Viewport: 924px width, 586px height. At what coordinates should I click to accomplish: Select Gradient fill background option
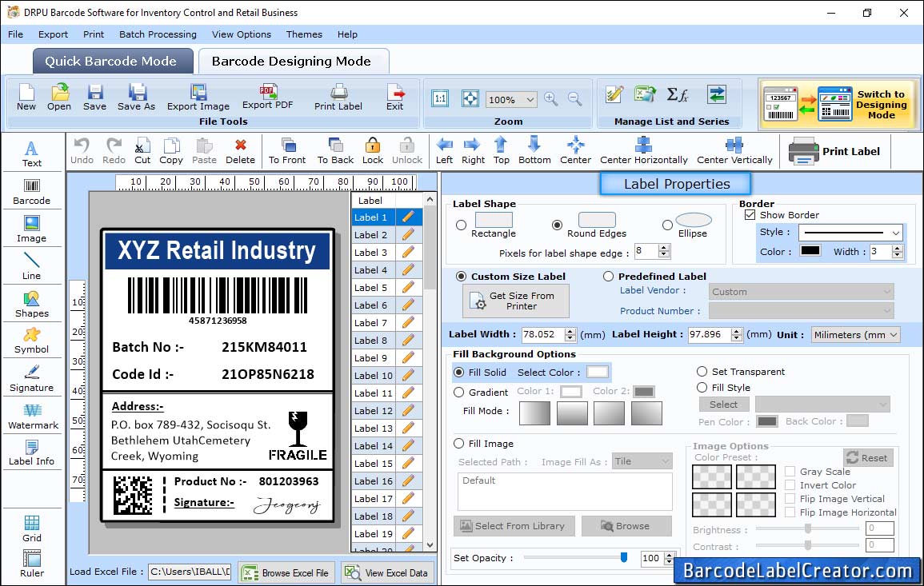pos(458,393)
